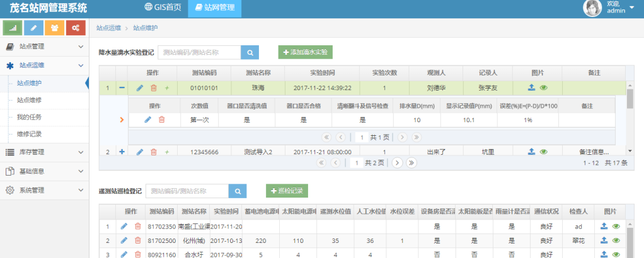The width and height of the screenshot is (644, 258).
Task: Click the 添加滴水实验 button
Action: (306, 53)
